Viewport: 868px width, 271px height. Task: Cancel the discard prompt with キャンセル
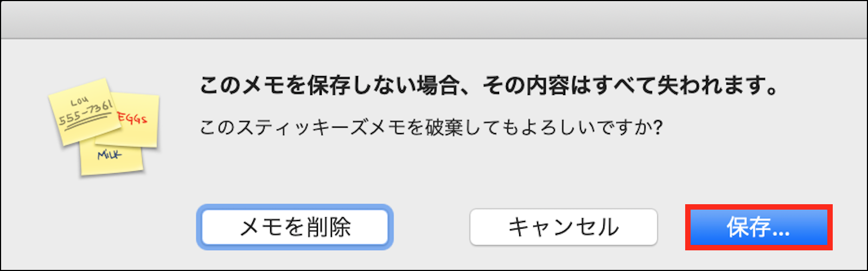564,227
